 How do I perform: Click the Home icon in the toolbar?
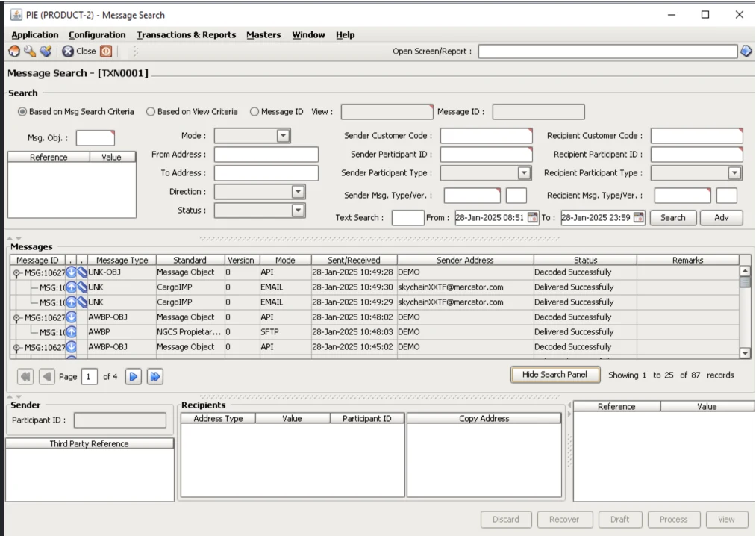14,52
